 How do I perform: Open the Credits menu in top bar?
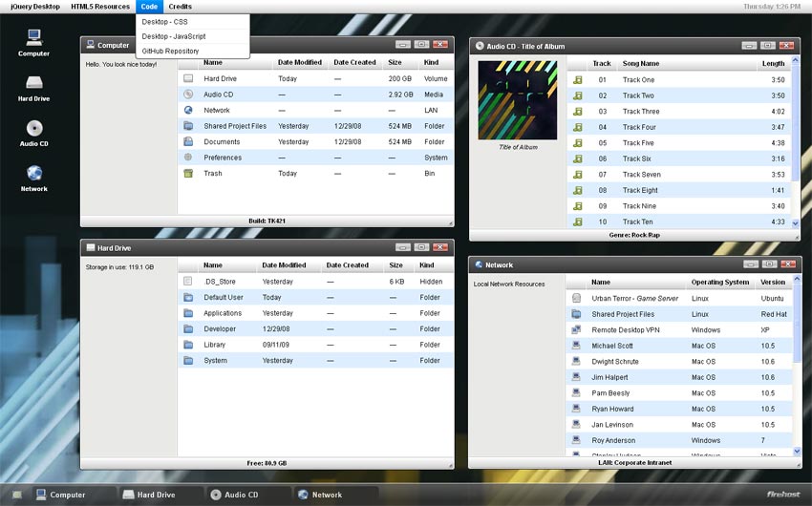point(180,7)
